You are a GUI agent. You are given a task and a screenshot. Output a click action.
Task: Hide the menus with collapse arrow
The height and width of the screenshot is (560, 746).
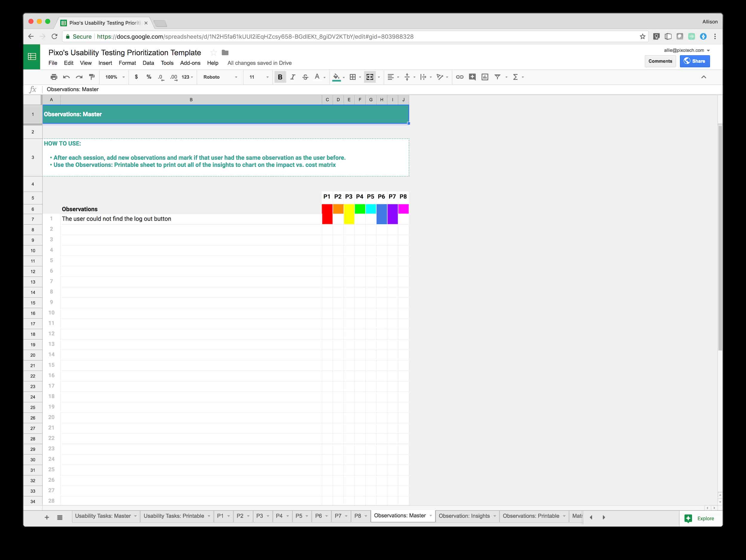[x=704, y=77]
